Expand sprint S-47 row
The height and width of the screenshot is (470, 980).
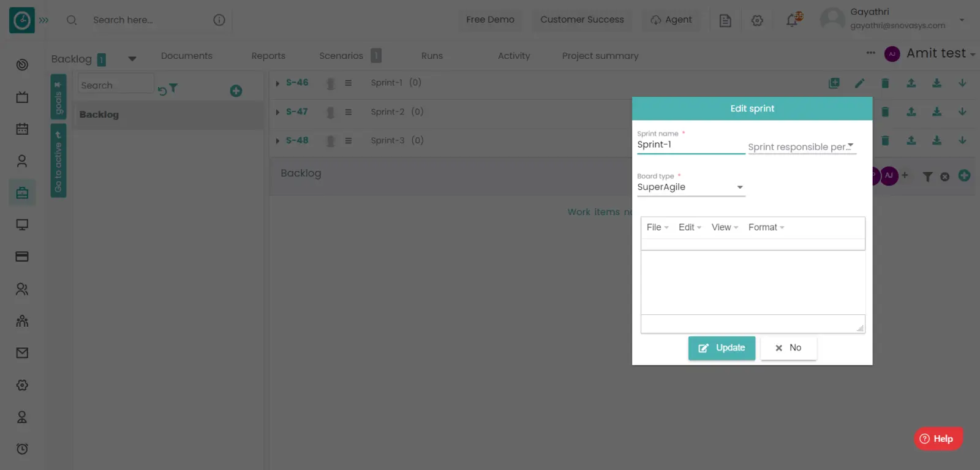pyautogui.click(x=277, y=112)
